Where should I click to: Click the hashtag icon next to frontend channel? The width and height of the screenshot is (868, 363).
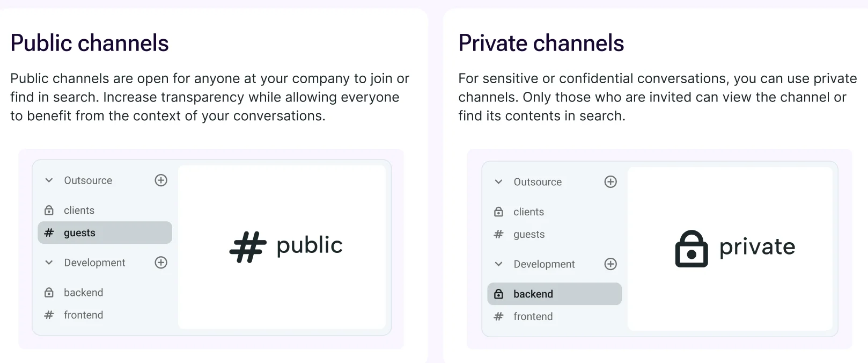click(49, 315)
